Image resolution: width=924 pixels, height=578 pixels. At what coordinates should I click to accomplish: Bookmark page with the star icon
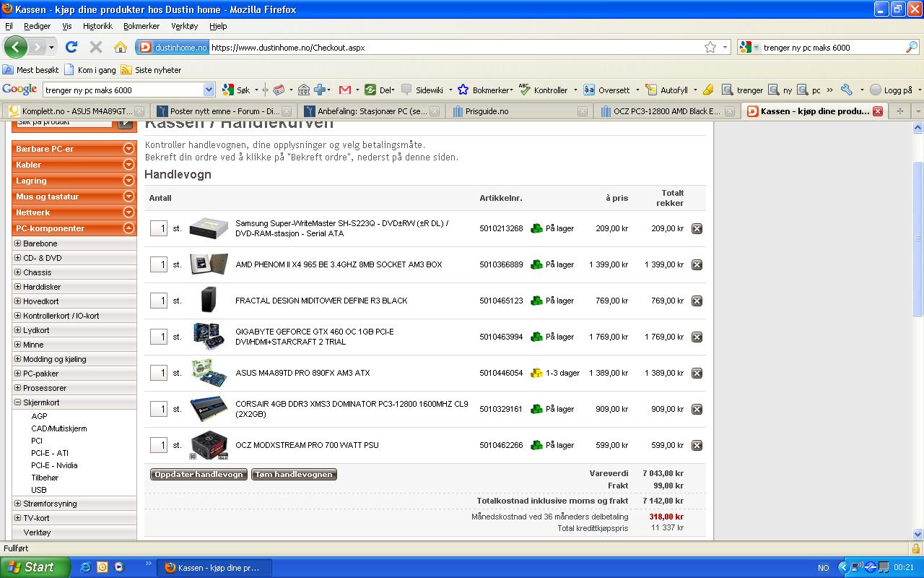coord(710,47)
